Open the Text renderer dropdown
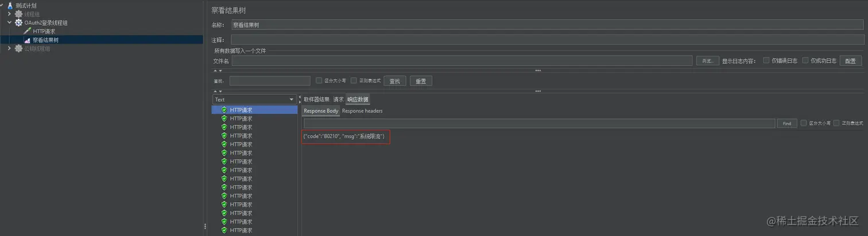Image resolution: width=868 pixels, height=236 pixels. click(x=254, y=99)
